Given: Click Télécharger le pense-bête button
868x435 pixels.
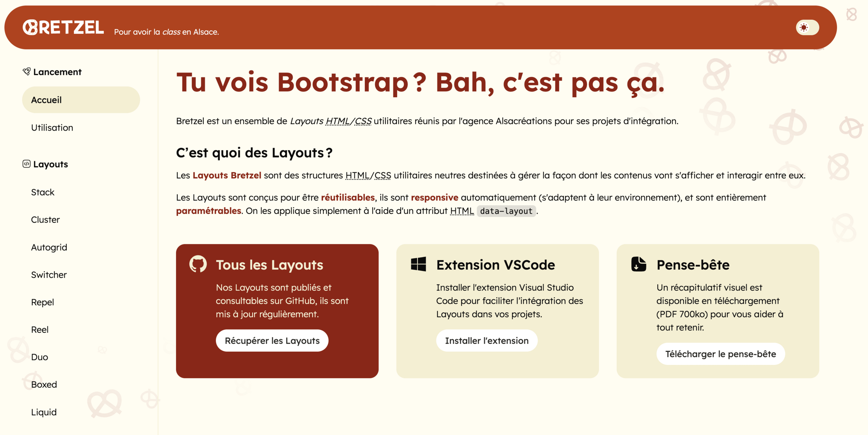Looking at the screenshot, I should (720, 354).
